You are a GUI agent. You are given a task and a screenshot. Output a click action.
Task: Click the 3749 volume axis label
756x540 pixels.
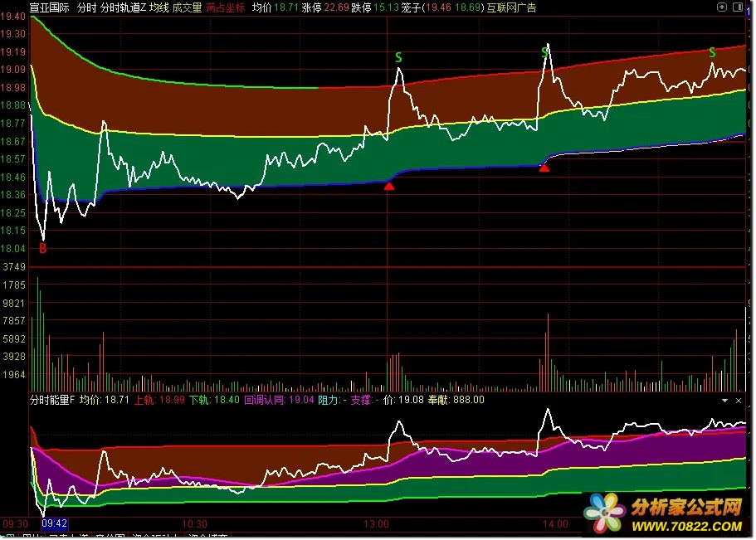14,267
